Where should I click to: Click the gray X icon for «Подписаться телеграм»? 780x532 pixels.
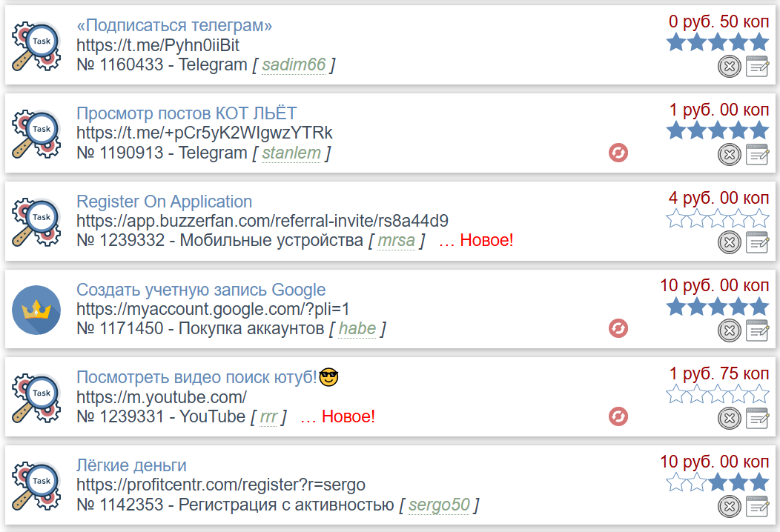tap(730, 67)
